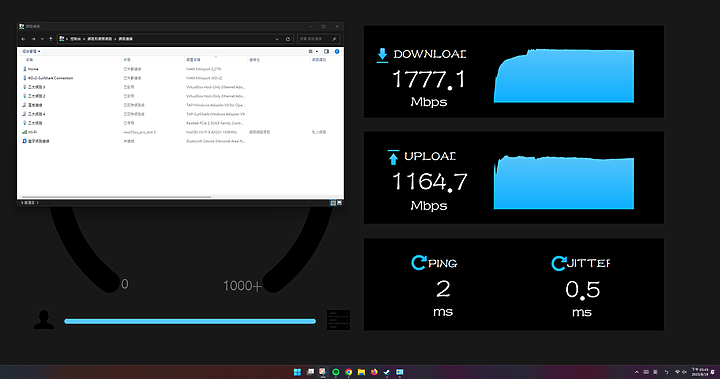The image size is (720, 379).
Task: Open Task View from the taskbar
Action: [x=310, y=372]
